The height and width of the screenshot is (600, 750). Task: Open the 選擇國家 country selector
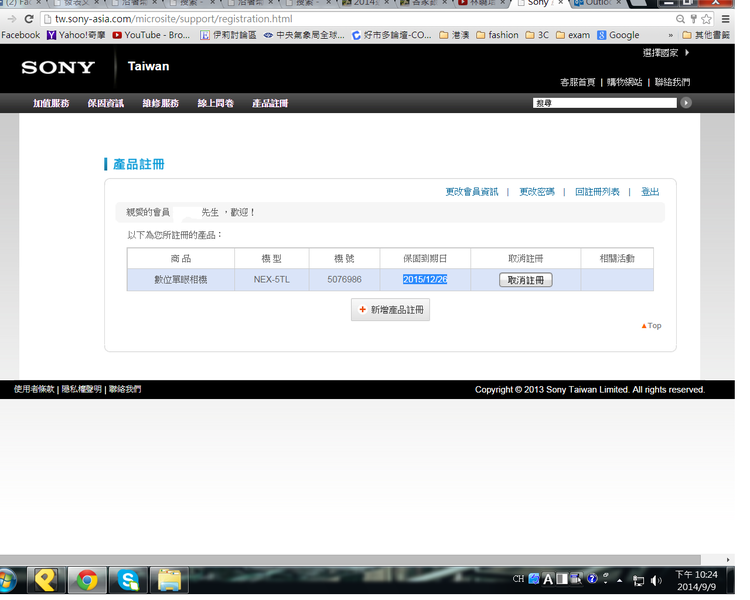(666, 53)
